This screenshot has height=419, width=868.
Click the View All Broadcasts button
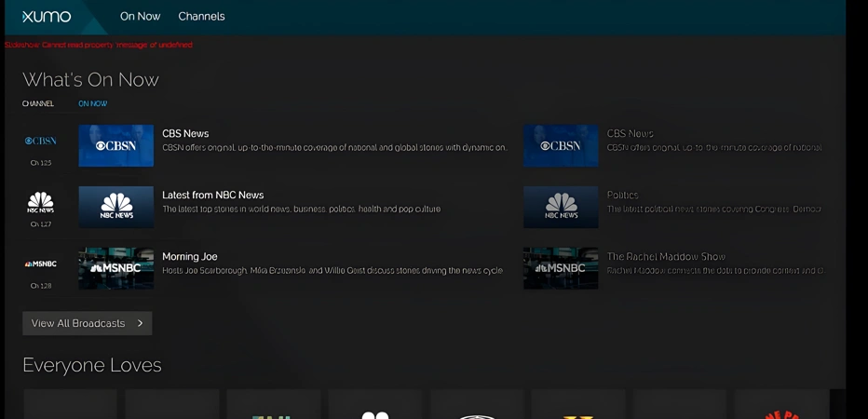pos(88,323)
